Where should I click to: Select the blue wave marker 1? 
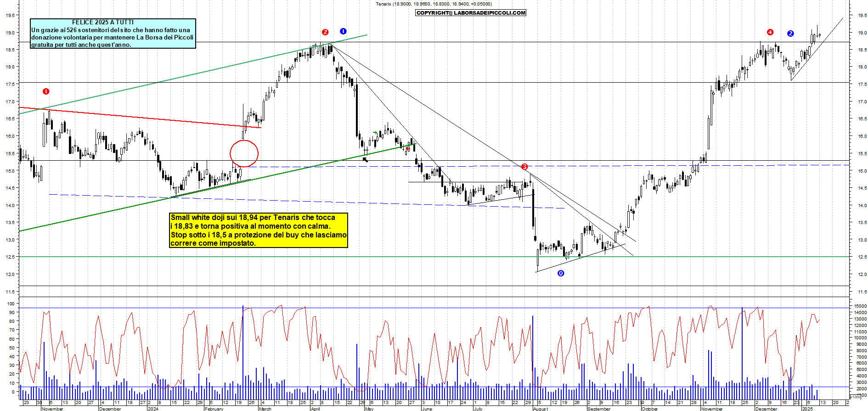tap(343, 31)
